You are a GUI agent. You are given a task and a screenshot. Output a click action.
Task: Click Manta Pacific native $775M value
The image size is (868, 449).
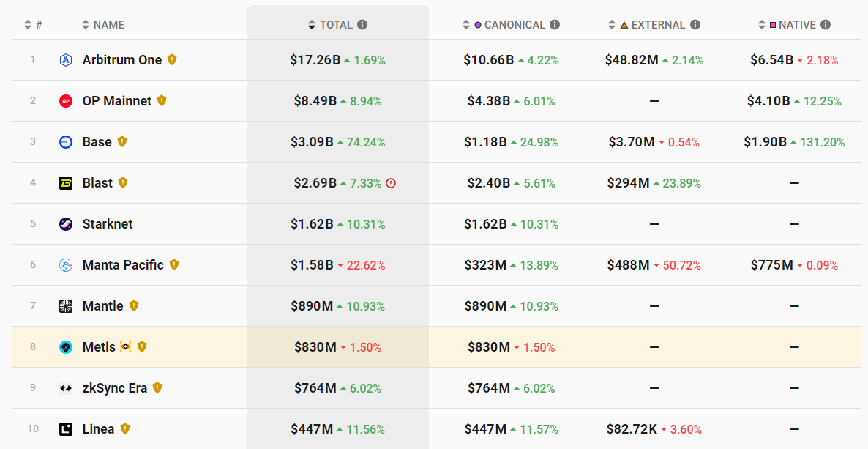point(771,265)
